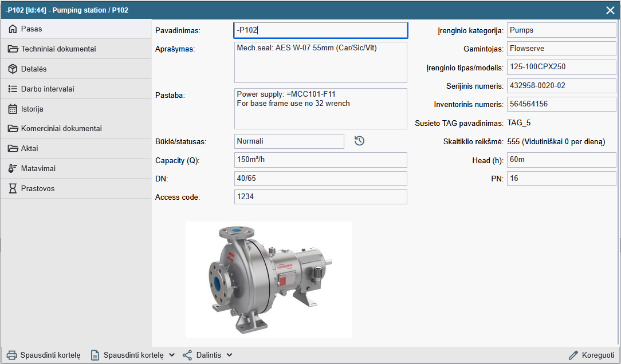Open the Istorija tab
This screenshot has height=364, width=621.
[76, 109]
